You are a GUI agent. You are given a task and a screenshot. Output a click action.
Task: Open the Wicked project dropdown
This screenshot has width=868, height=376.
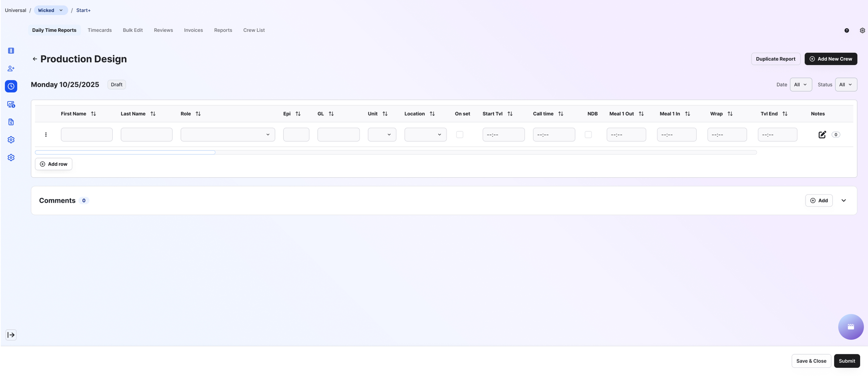click(50, 10)
